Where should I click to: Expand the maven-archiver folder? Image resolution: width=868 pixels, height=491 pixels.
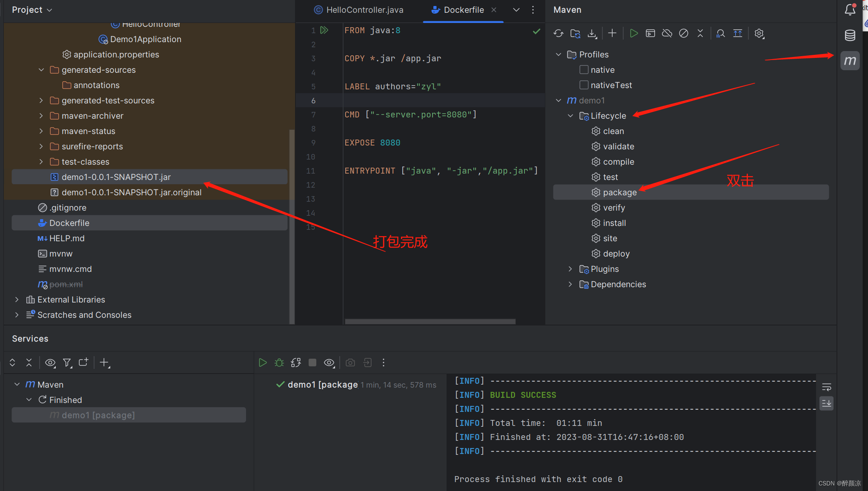[x=41, y=116]
